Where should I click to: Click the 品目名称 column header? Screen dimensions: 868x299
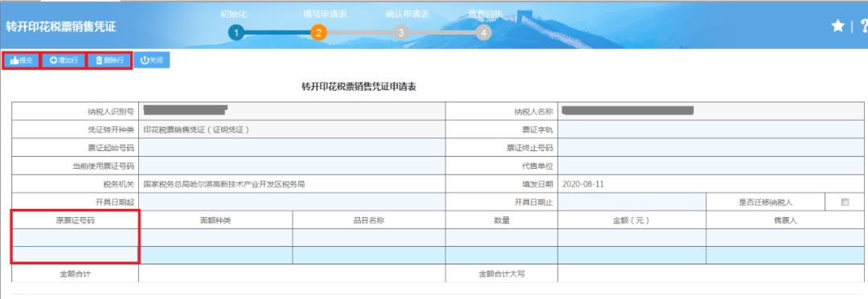369,219
